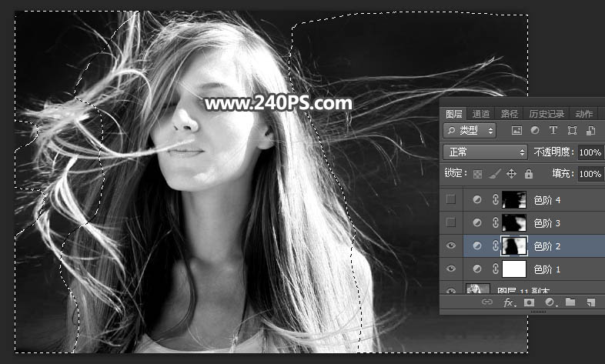
Task: Lock all padlock icon
Action: coord(529,174)
